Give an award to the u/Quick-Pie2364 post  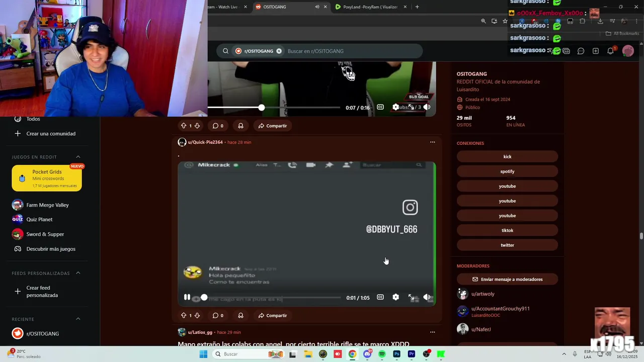click(x=240, y=315)
